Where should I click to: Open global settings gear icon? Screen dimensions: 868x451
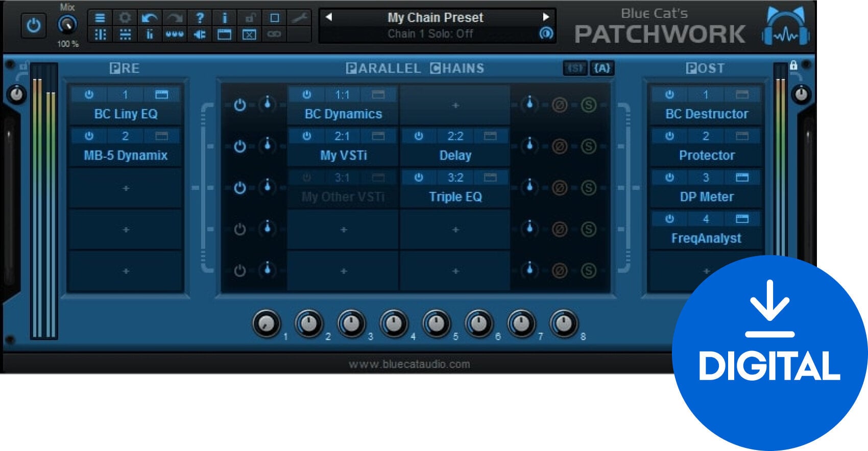click(125, 18)
